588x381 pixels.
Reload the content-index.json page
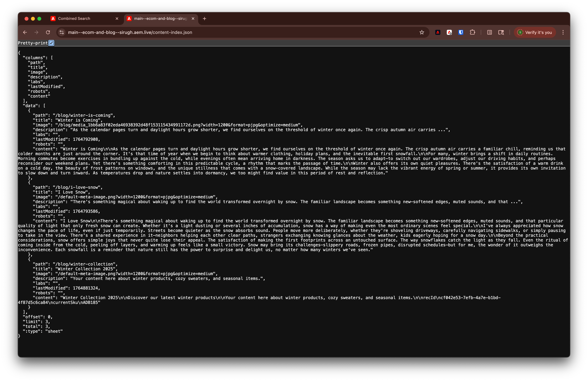point(48,32)
